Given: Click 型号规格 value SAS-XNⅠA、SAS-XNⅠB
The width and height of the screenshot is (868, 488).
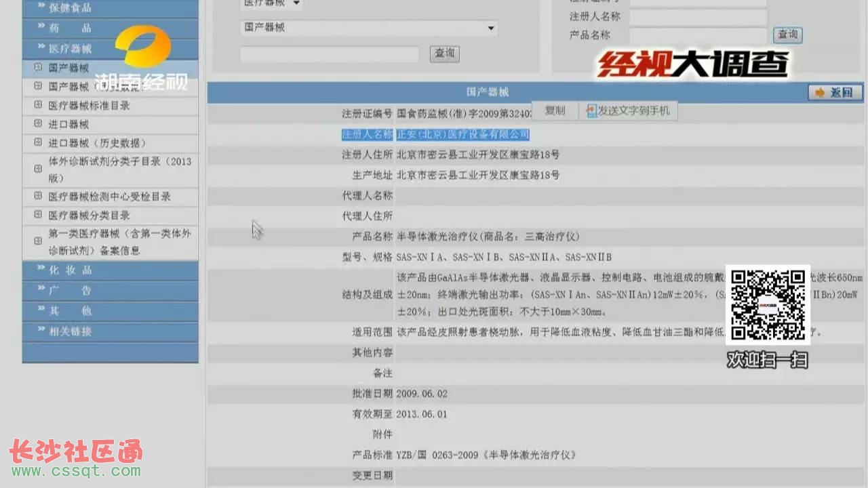Looking at the screenshot, I should click(x=504, y=257).
